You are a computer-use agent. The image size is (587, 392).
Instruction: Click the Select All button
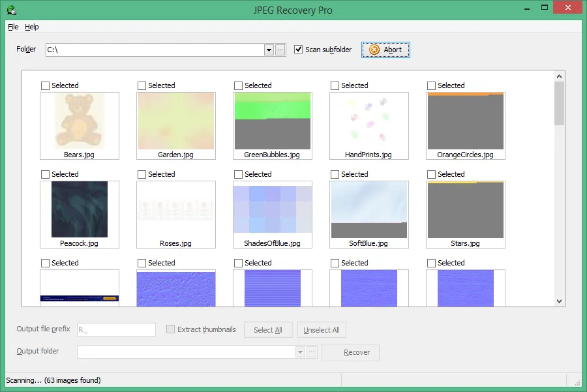[x=268, y=330]
